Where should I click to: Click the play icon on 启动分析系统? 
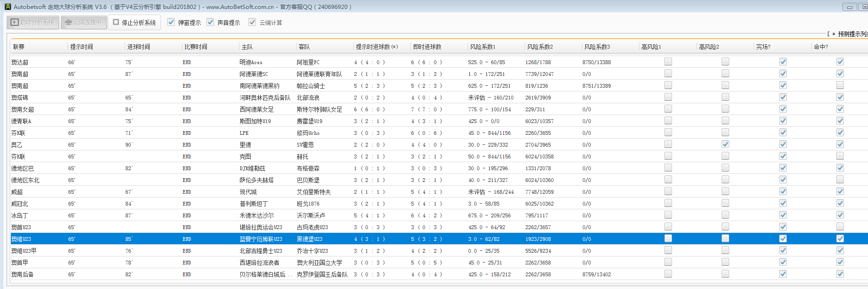coord(15,23)
